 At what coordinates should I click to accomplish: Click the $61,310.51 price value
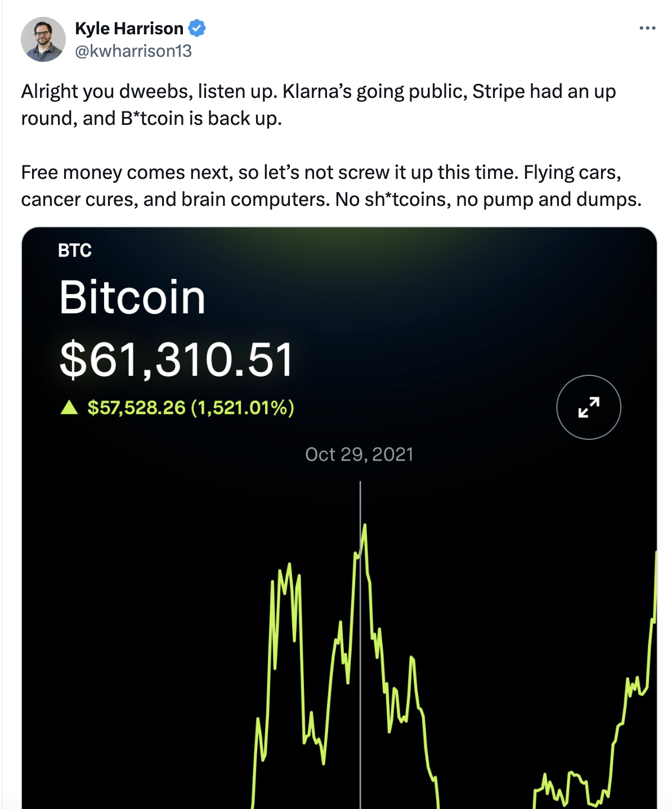(176, 359)
